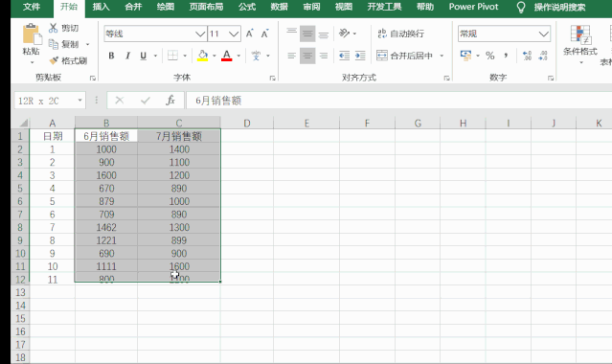Click the Insert Function fx icon
This screenshot has height=364, width=612.
point(170,101)
